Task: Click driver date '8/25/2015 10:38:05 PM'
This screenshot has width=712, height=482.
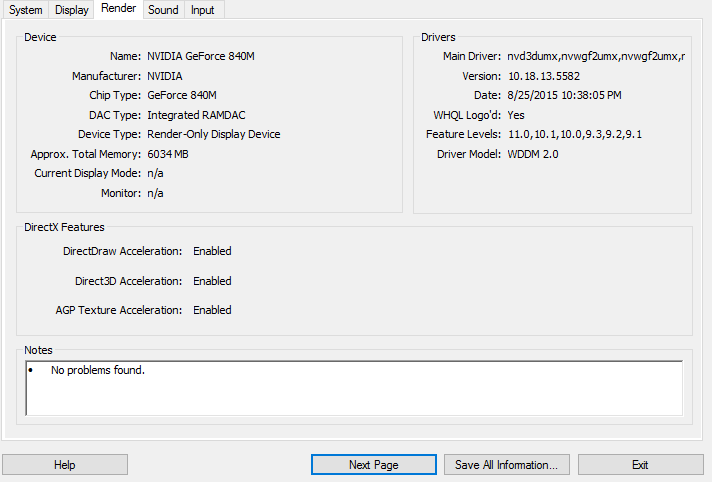Action: [x=564, y=95]
